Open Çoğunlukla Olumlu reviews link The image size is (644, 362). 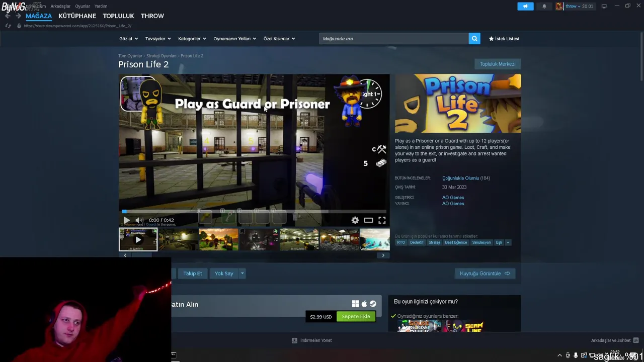tap(460, 178)
